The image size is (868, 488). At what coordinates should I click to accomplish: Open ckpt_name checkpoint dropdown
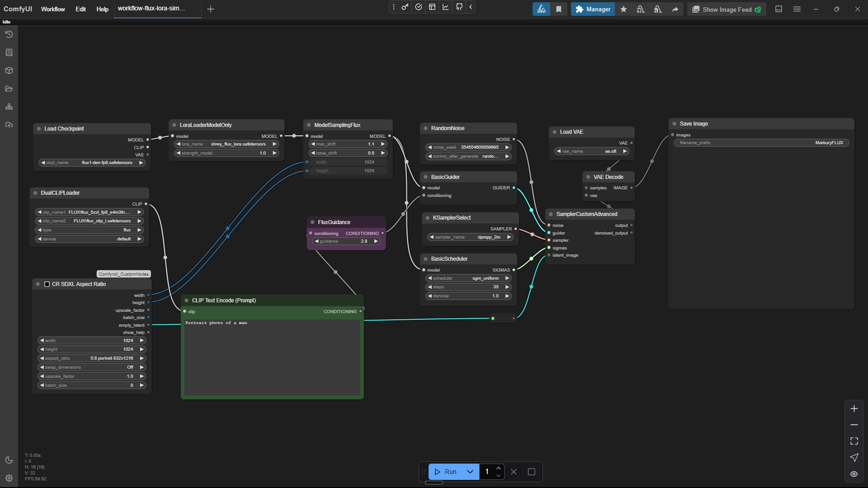[92, 163]
